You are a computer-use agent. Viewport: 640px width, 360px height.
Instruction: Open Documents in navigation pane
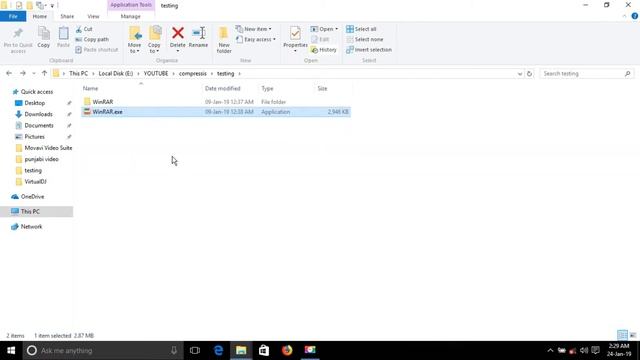tap(39, 125)
